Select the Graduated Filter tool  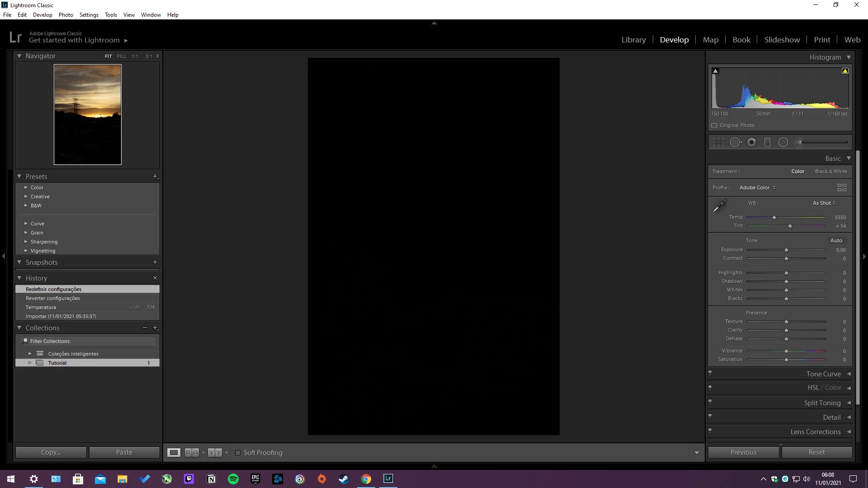[x=767, y=142]
